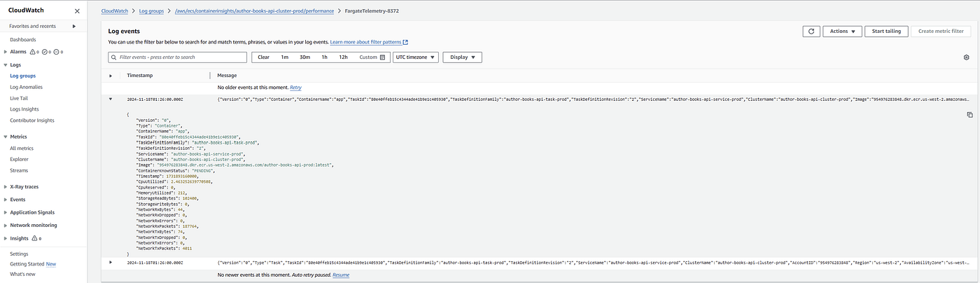Select the 1m time range

285,57
